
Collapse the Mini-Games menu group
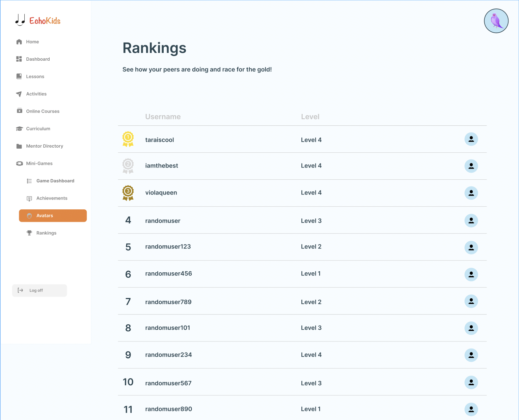coord(39,163)
